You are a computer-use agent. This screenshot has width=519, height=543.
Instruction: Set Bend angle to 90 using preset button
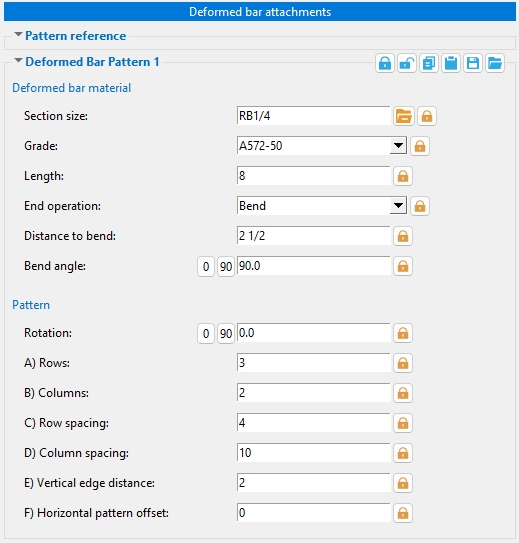coord(226,267)
